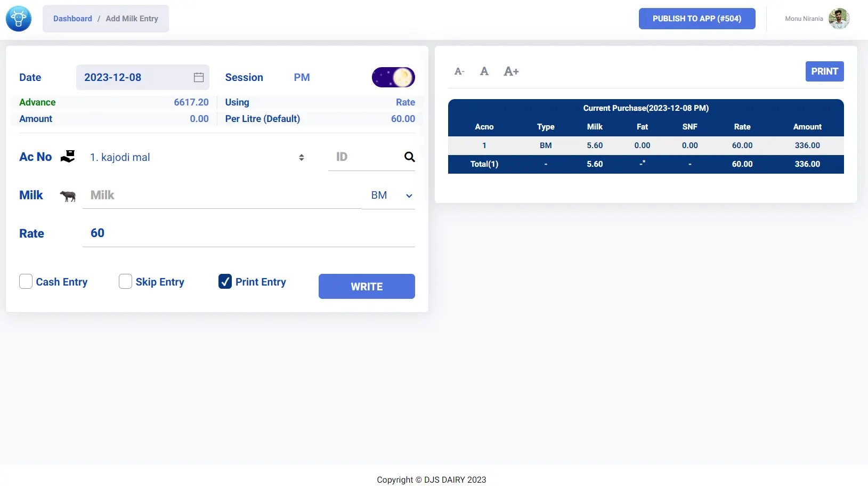Enable the Cash Entry checkbox

tap(26, 281)
